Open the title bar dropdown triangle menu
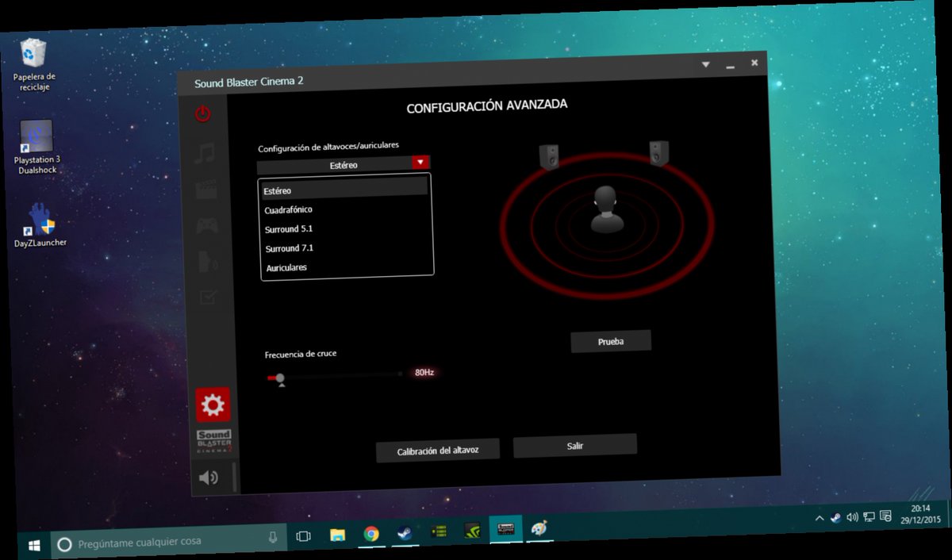This screenshot has height=560, width=952. point(704,65)
